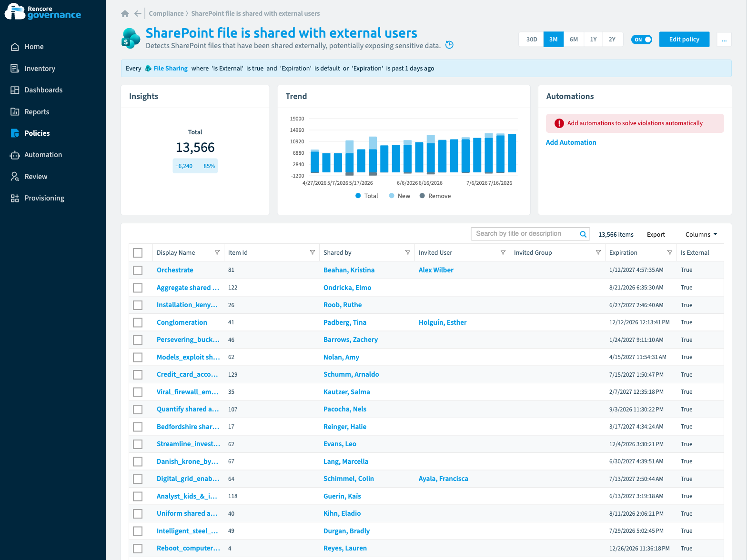The image size is (747, 560).
Task: Toggle the policy ON switch off
Action: (641, 40)
